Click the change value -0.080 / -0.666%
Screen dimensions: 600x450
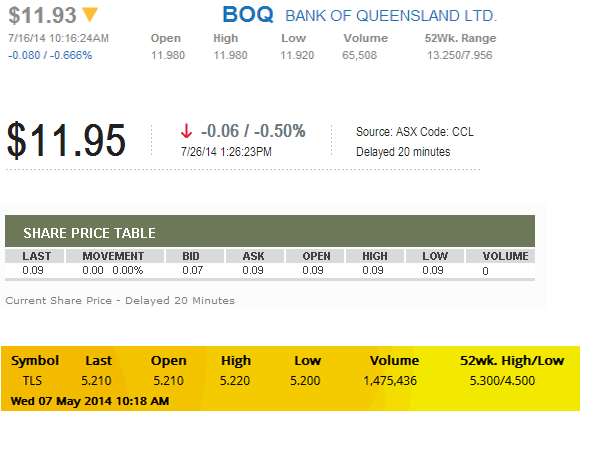50,55
